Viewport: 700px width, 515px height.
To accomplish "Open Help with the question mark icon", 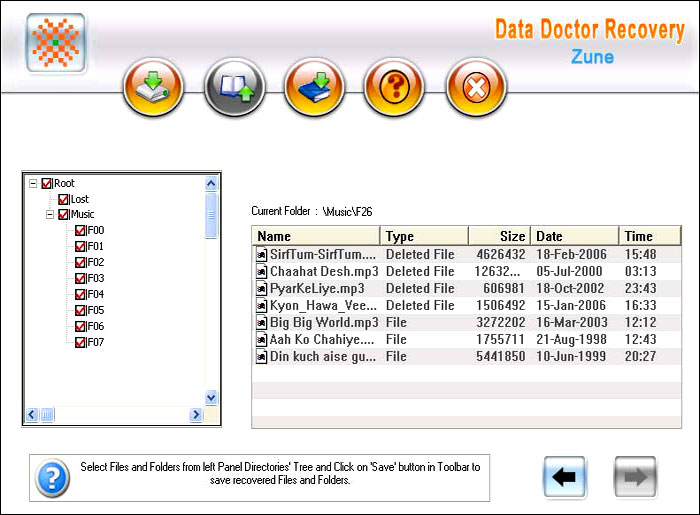I will pos(395,89).
